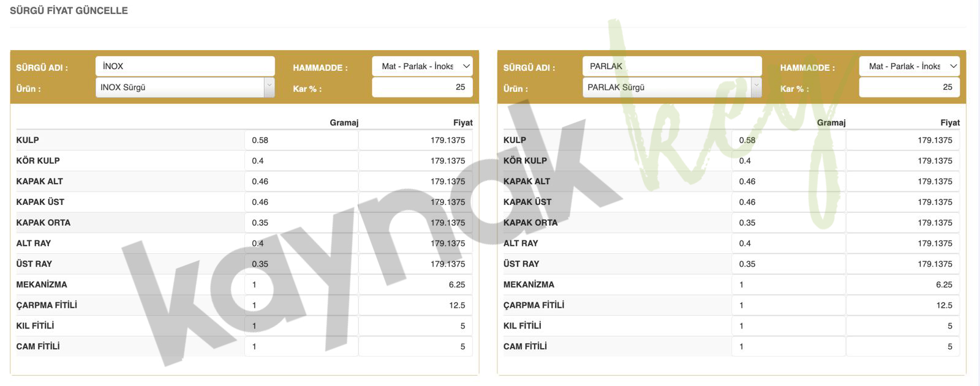Edit KAPAK ÜST fiyat in PARLAK panel
The image size is (980, 386).
pyautogui.click(x=903, y=202)
